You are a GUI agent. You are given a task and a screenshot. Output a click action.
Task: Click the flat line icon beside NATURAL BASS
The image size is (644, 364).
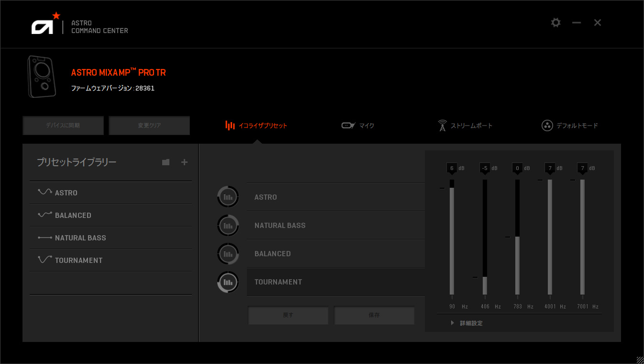(44, 238)
